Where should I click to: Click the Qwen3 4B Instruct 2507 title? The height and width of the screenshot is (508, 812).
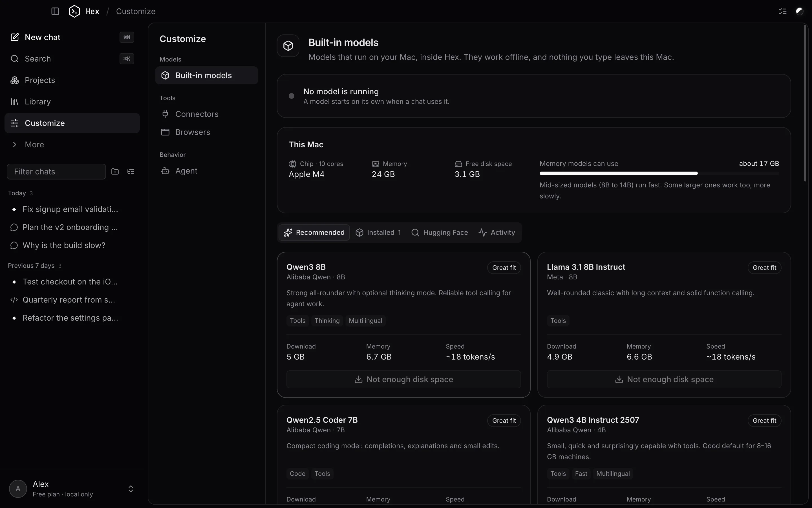coord(593,420)
